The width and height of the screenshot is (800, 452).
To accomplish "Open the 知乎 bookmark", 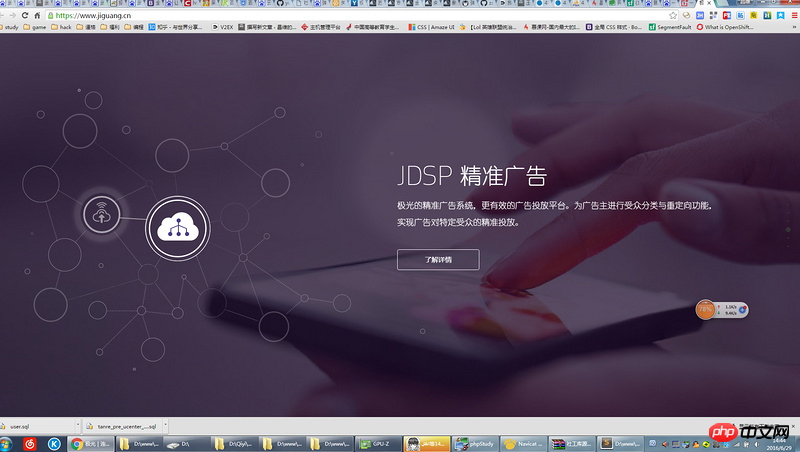I will [x=176, y=27].
